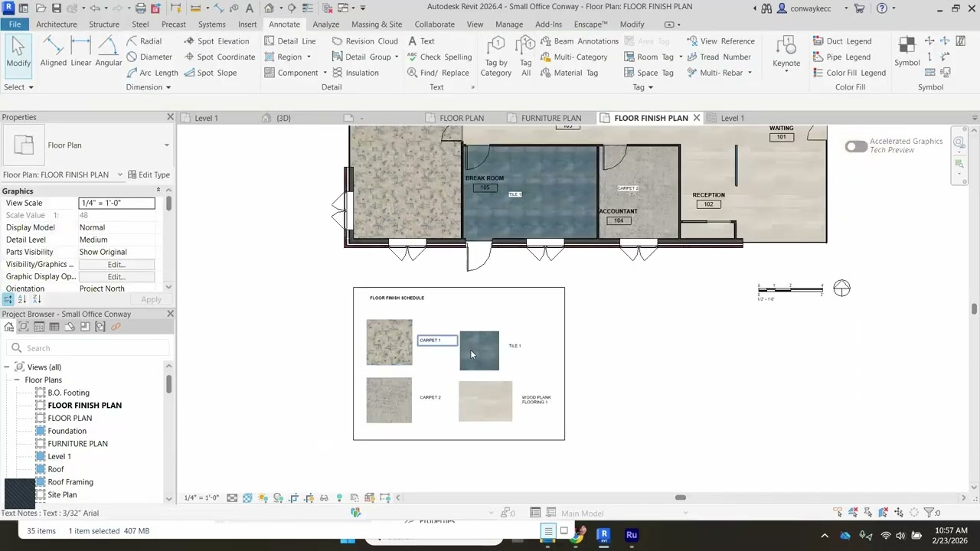
Task: Select the Tread Number tool
Action: (x=718, y=57)
